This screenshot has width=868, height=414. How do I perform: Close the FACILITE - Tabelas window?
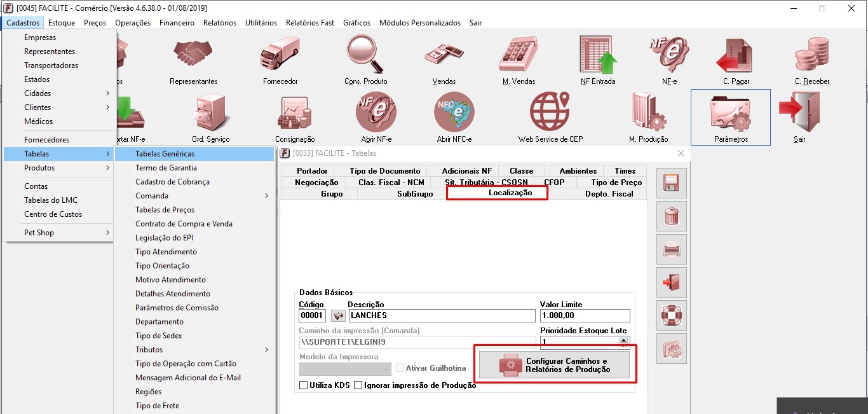coord(681,153)
